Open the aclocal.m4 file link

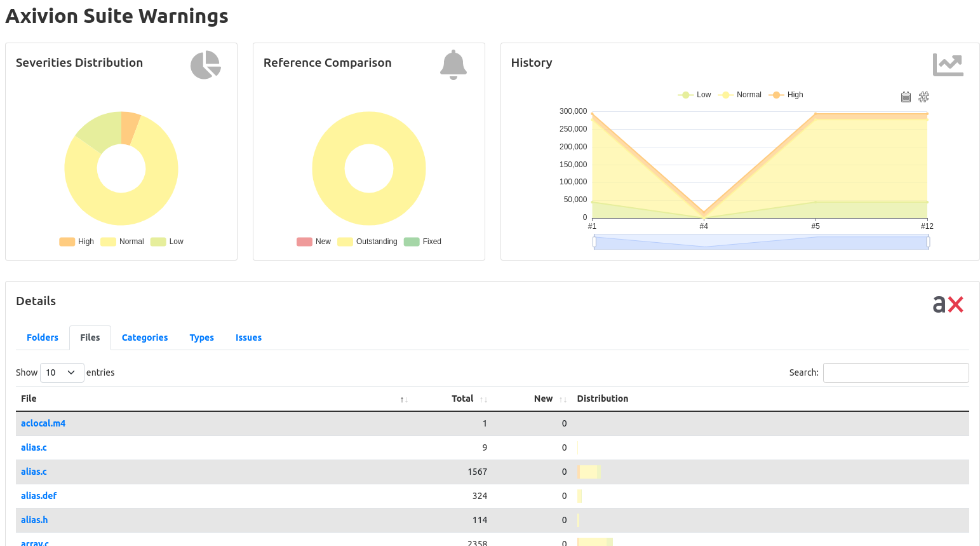pos(43,423)
